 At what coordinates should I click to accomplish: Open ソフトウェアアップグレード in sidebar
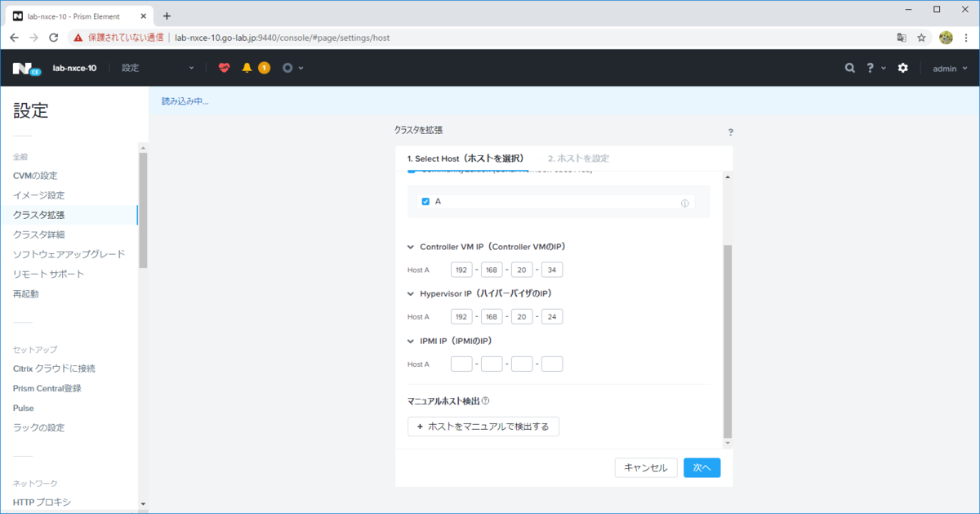pos(69,254)
